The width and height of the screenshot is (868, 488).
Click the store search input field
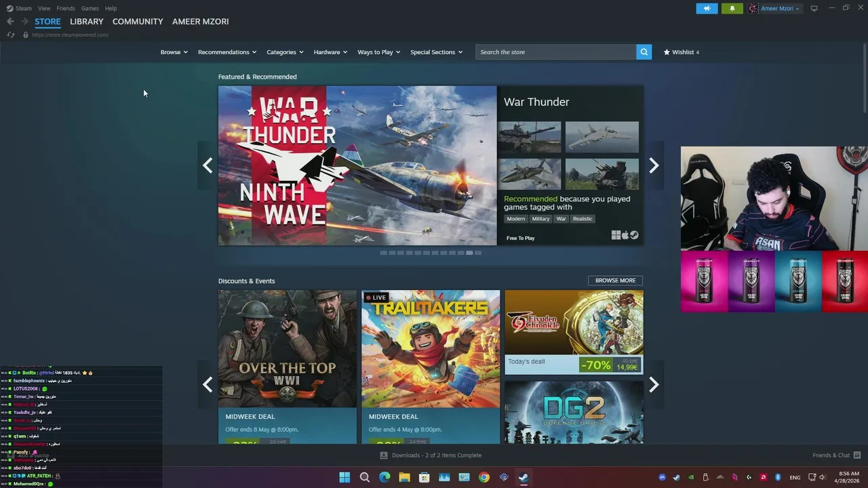pos(555,52)
